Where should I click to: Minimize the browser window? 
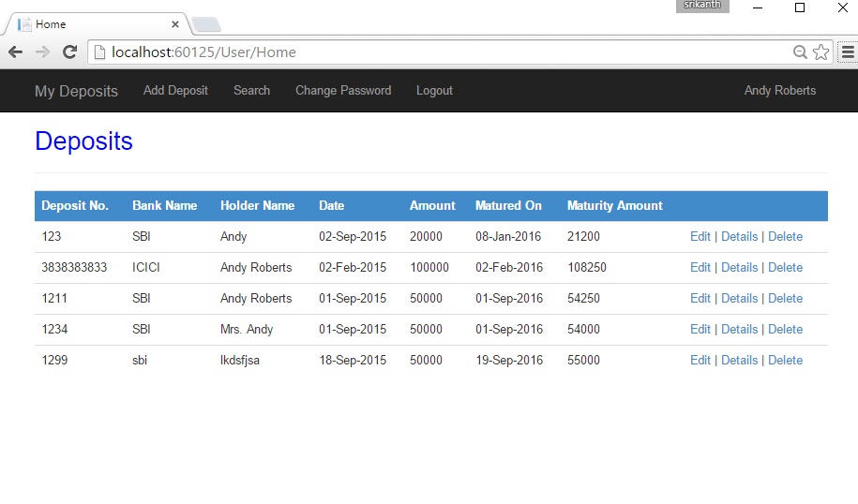[758, 7]
